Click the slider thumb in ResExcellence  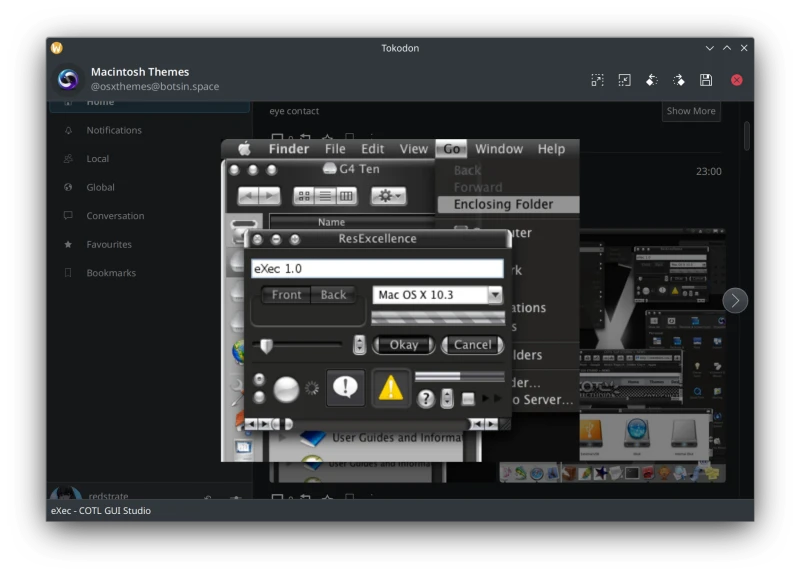point(266,346)
